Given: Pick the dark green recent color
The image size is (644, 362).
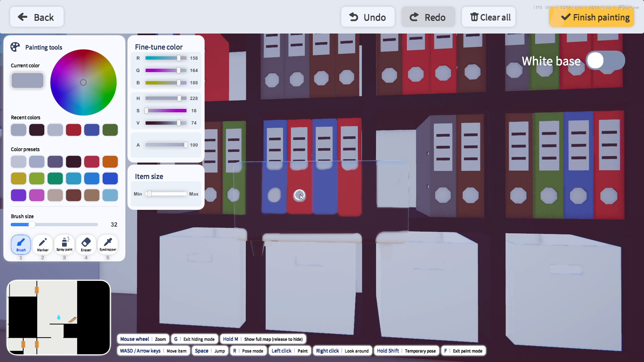Looking at the screenshot, I should click(x=110, y=130).
